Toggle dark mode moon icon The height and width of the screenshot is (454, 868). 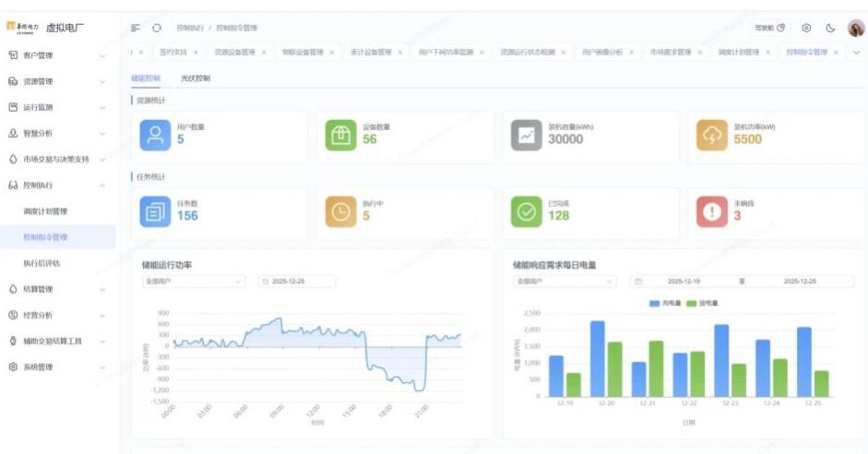[x=830, y=28]
